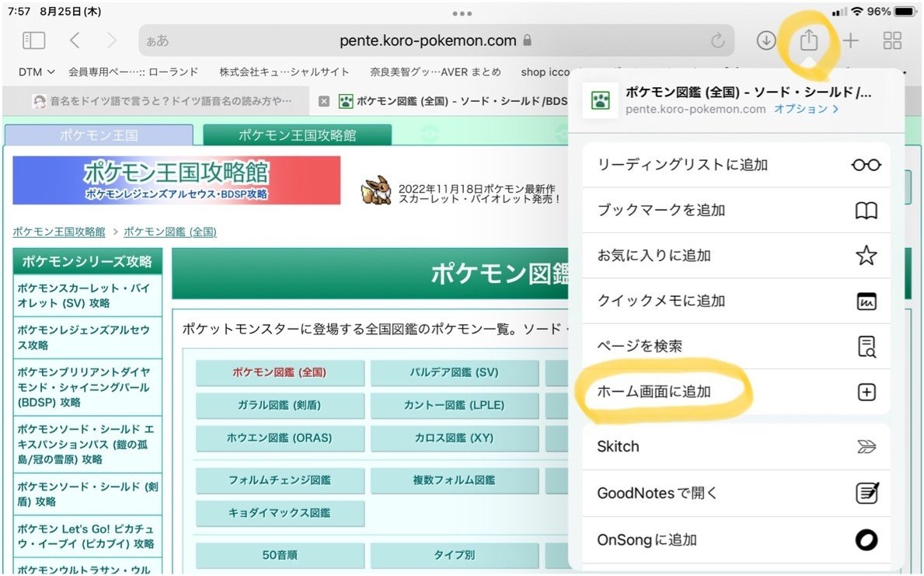Open the ああ reader format menu

tap(157, 40)
